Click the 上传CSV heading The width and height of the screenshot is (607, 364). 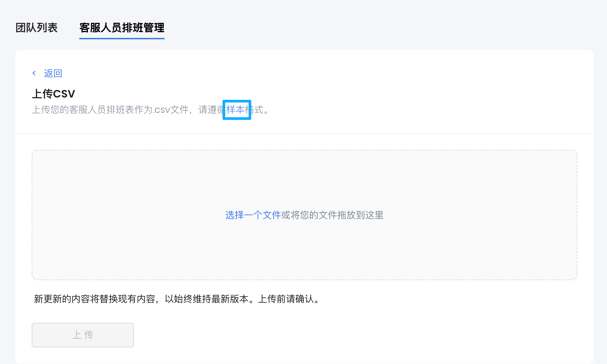[53, 94]
